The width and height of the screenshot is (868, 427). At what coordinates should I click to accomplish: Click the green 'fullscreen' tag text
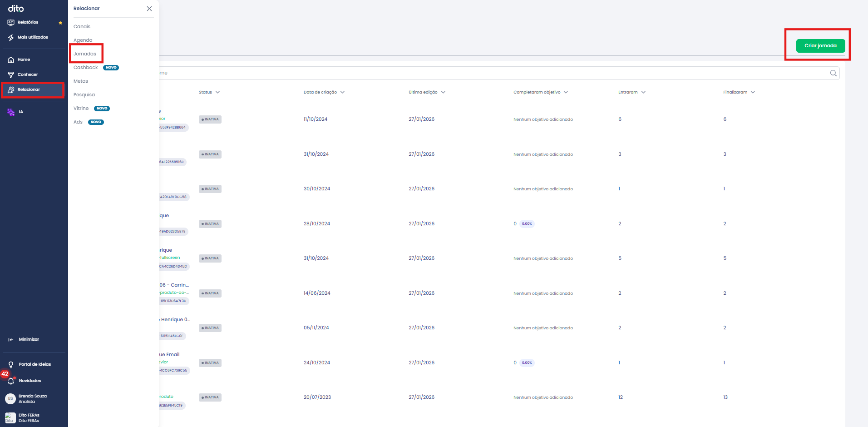170,258
